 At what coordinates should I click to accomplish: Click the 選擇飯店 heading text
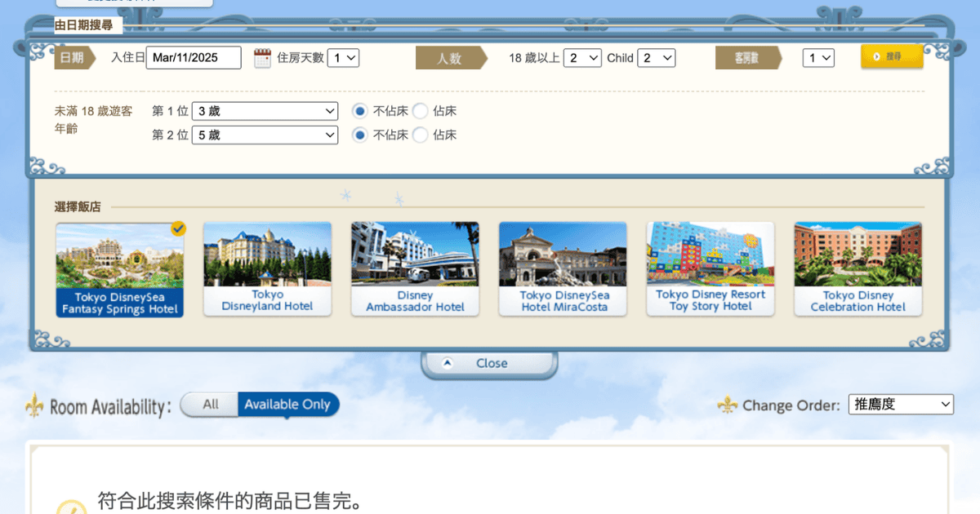coord(78,207)
